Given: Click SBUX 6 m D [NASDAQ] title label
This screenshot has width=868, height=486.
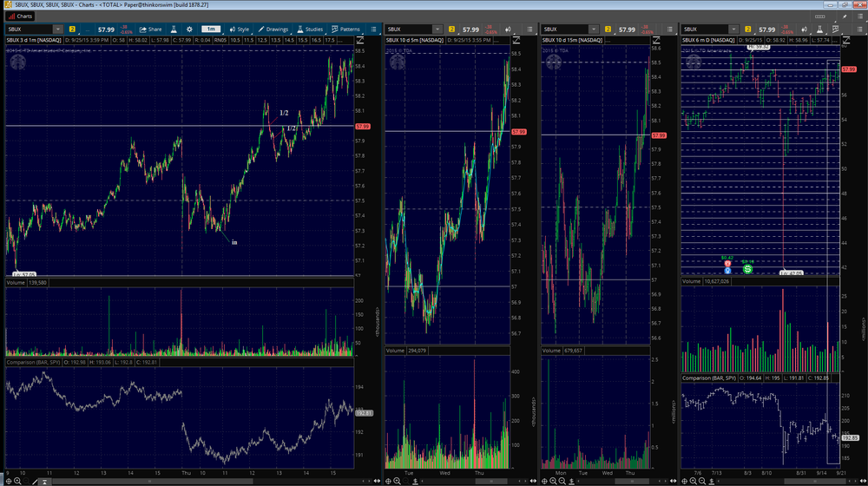Looking at the screenshot, I should click(708, 41).
